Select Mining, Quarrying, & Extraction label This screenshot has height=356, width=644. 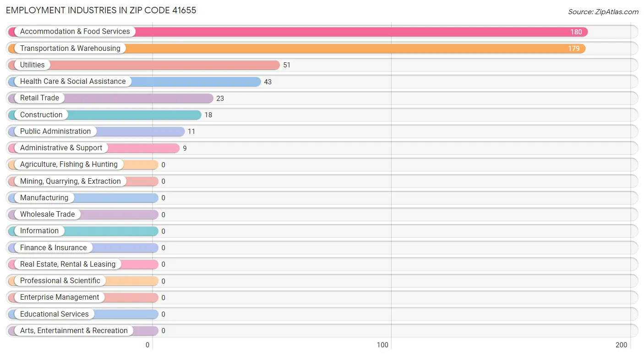pyautogui.click(x=70, y=181)
